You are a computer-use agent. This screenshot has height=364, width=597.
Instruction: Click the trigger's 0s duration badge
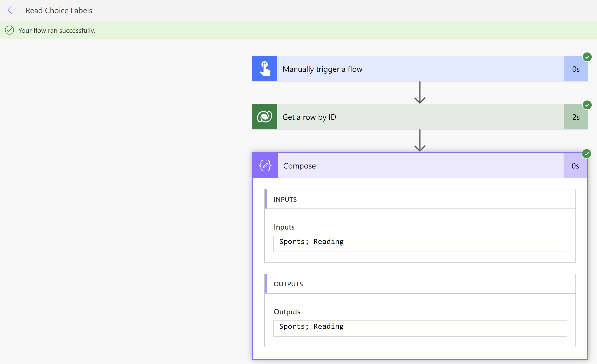tap(576, 69)
